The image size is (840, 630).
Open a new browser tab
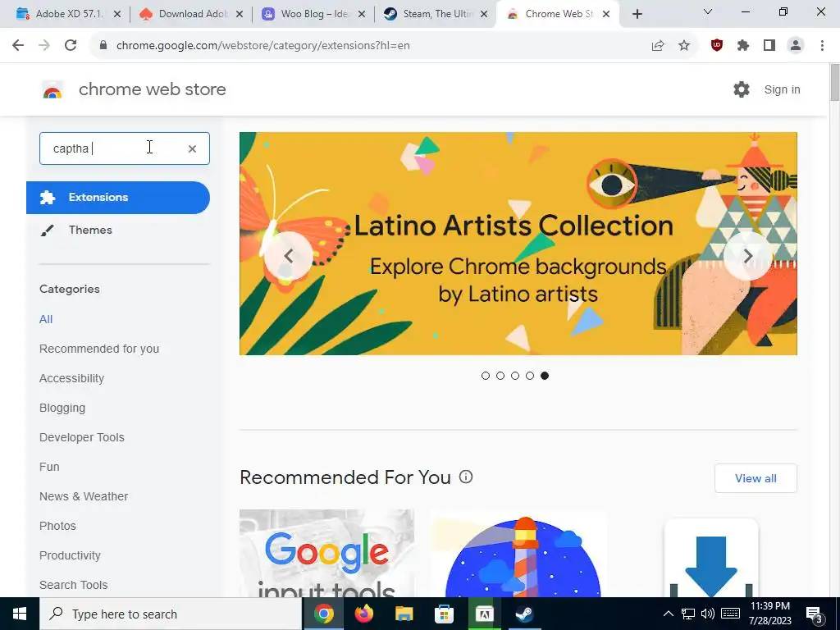[x=637, y=15]
